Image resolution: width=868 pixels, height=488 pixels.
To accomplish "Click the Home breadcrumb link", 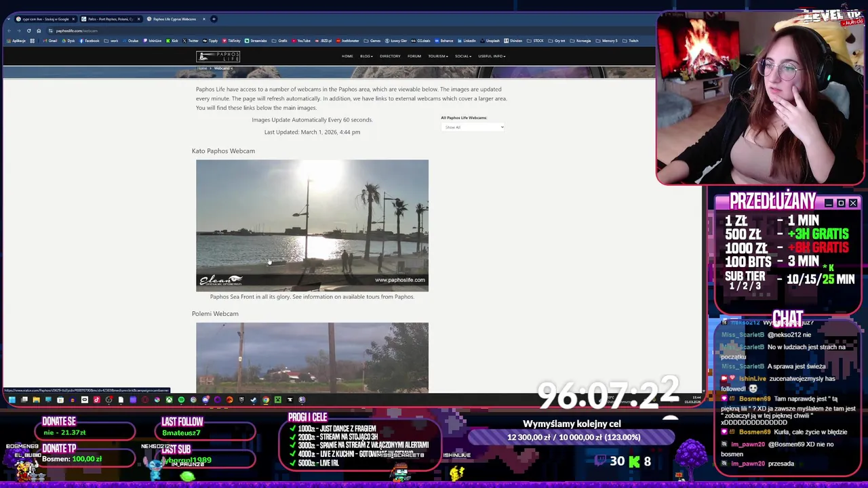I will [x=202, y=68].
